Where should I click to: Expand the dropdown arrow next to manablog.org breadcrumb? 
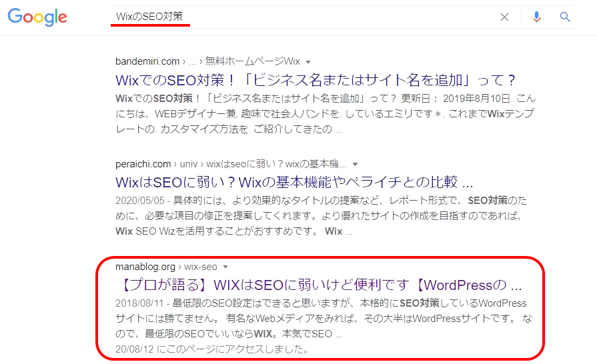point(225,267)
